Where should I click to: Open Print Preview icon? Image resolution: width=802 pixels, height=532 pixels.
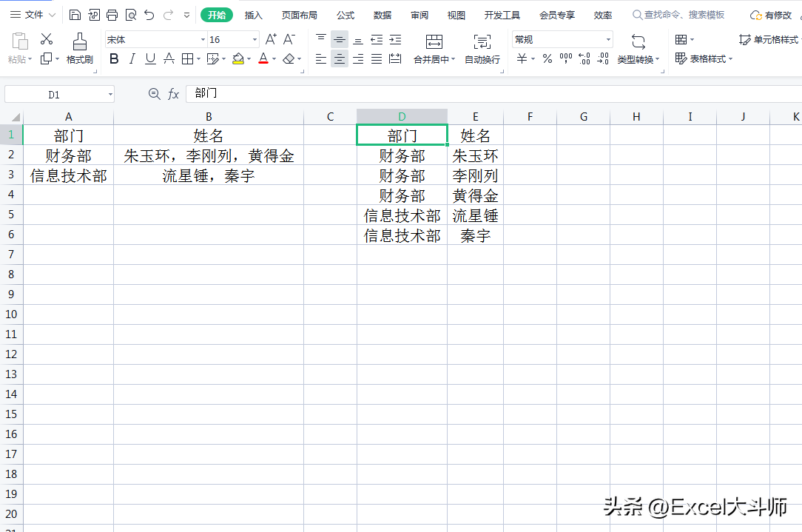click(131, 15)
